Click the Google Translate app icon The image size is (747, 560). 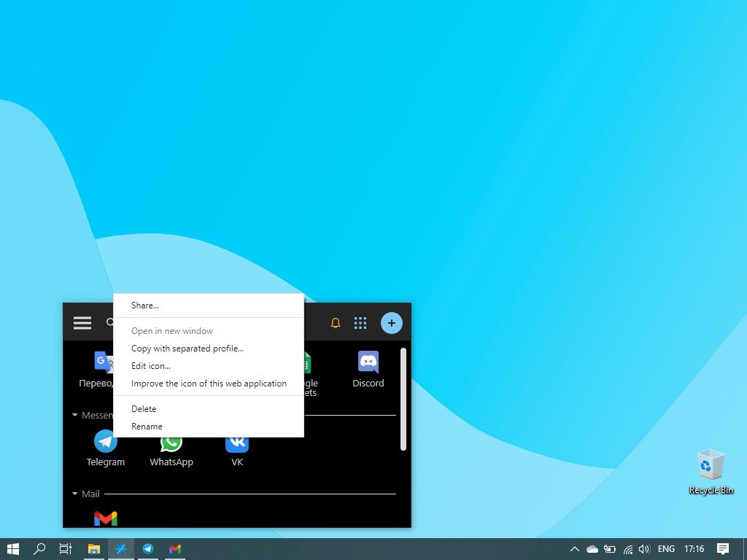click(x=104, y=362)
